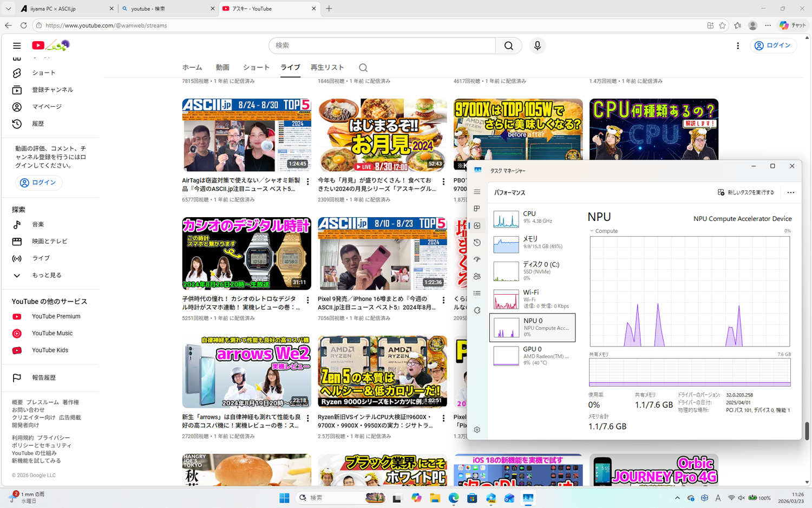The height and width of the screenshot is (508, 812).
Task: Expand the Compute graph dropdown
Action: tap(592, 231)
